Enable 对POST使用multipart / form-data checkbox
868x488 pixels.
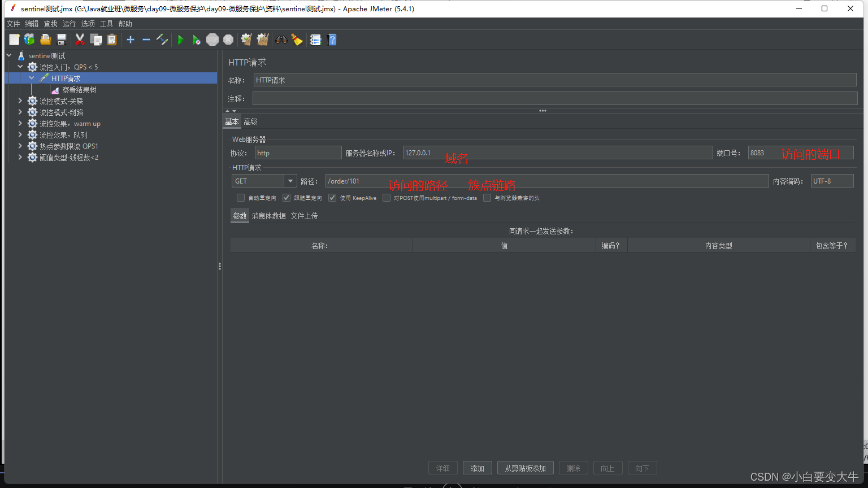(x=387, y=198)
